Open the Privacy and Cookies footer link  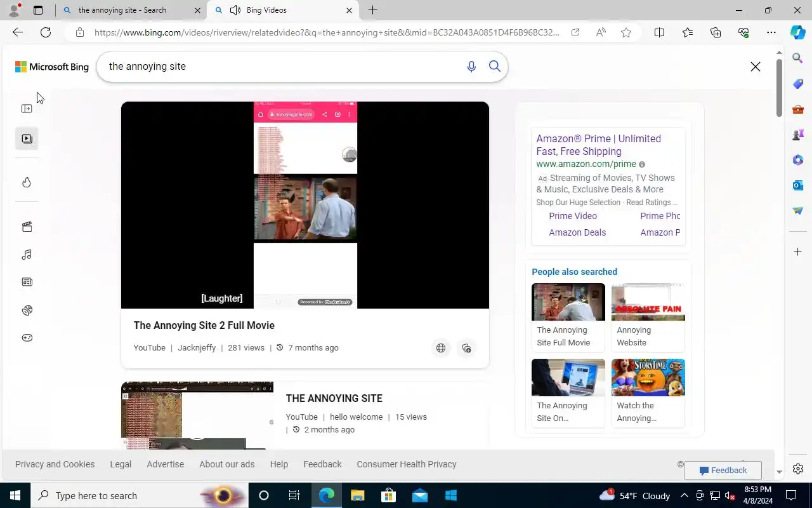click(55, 464)
